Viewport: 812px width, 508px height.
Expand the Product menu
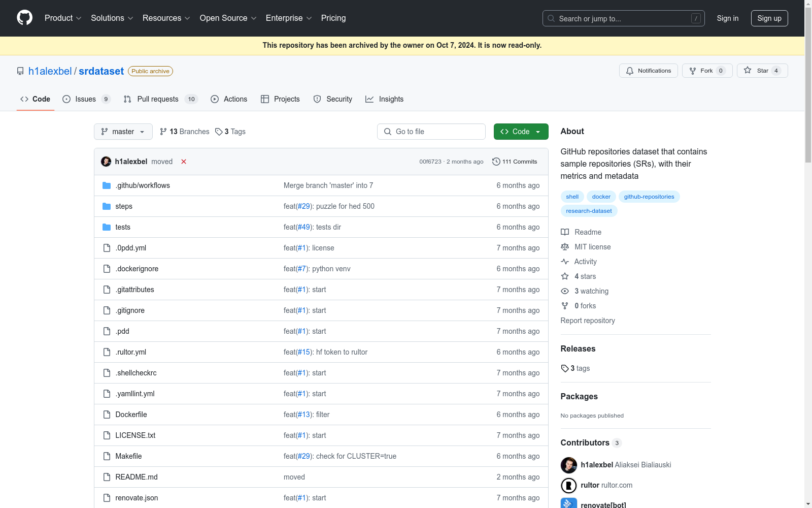63,18
